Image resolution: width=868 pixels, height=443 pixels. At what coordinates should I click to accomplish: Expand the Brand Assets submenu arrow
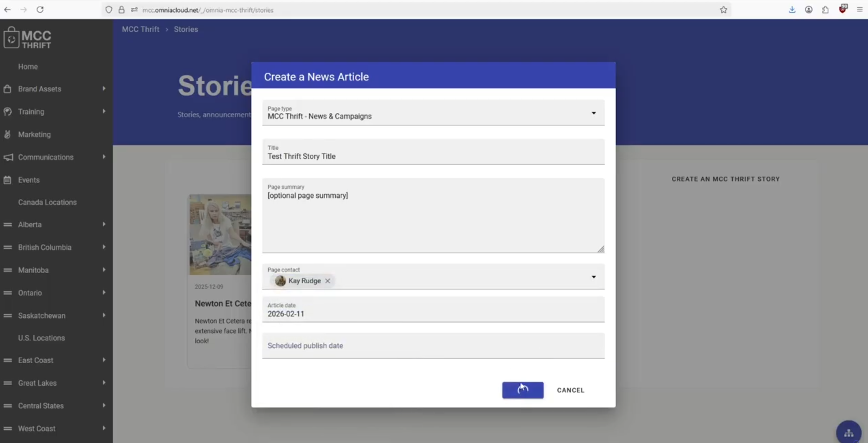pyautogui.click(x=104, y=89)
